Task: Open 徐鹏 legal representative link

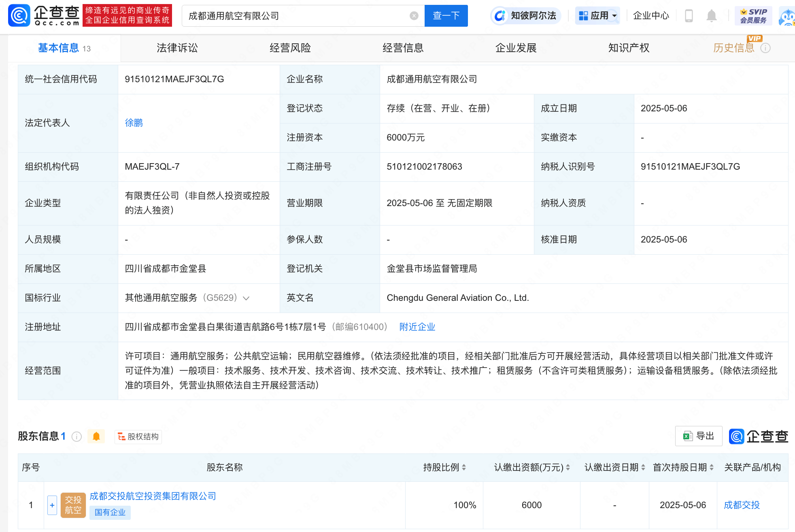Action: pos(134,123)
